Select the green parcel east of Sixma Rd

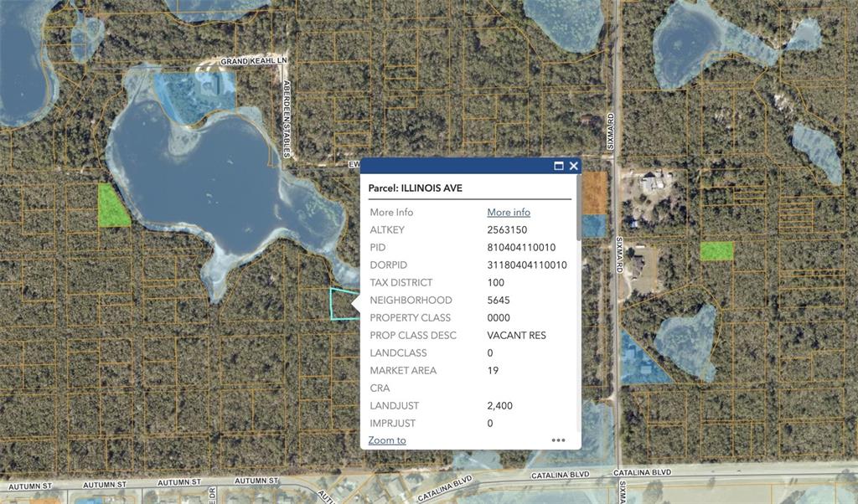pyautogui.click(x=716, y=250)
